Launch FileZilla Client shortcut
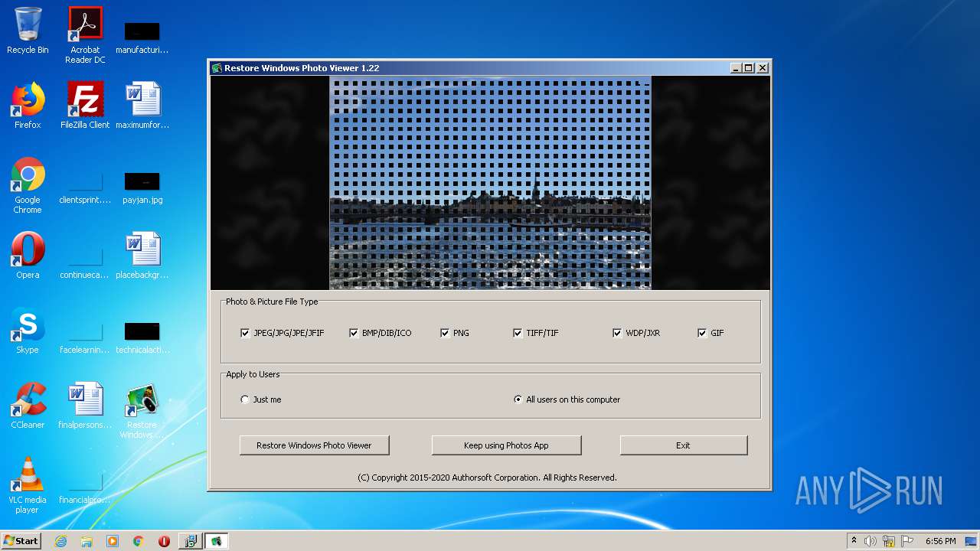This screenshot has height=551, width=980. point(85,106)
